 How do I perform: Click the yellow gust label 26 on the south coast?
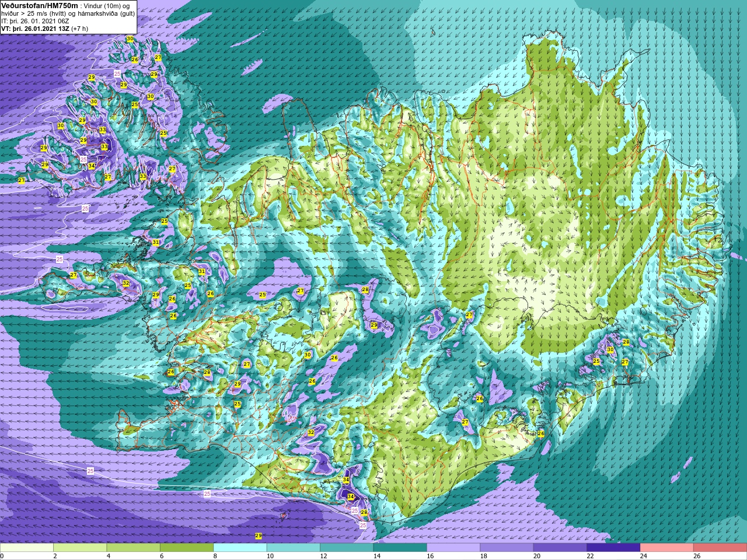tap(541, 434)
